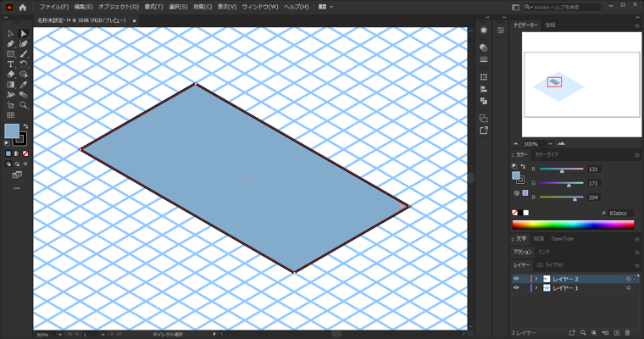Open artboard number dropdown in the status bar

(x=103, y=335)
